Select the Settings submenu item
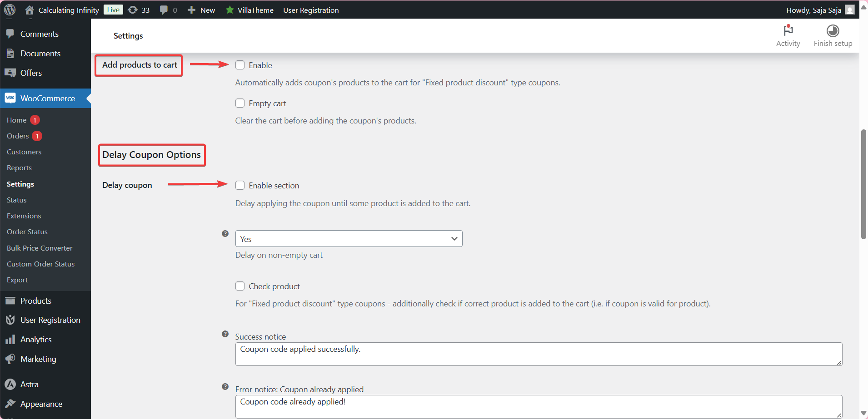 click(x=20, y=184)
